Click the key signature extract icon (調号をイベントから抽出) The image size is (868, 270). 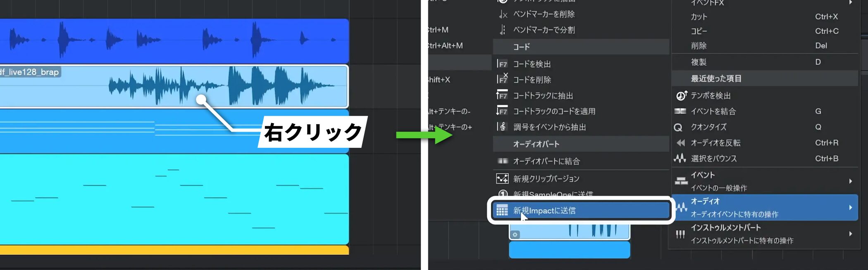[x=502, y=127]
